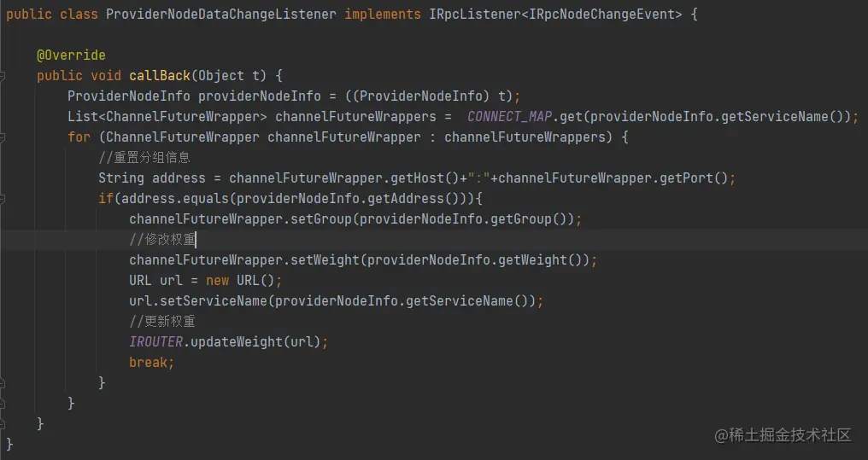Viewport: 868px width, 460px height.
Task: Click the if keyword
Action: [x=106, y=198]
